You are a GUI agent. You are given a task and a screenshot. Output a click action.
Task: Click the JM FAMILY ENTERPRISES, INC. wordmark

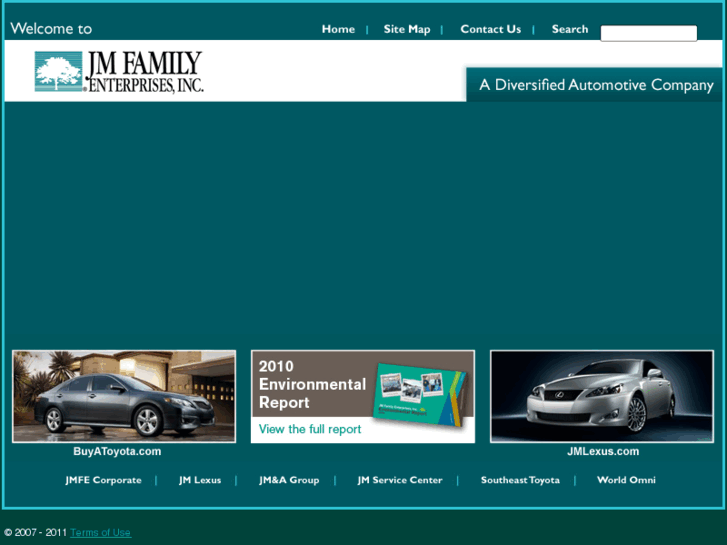(x=145, y=72)
